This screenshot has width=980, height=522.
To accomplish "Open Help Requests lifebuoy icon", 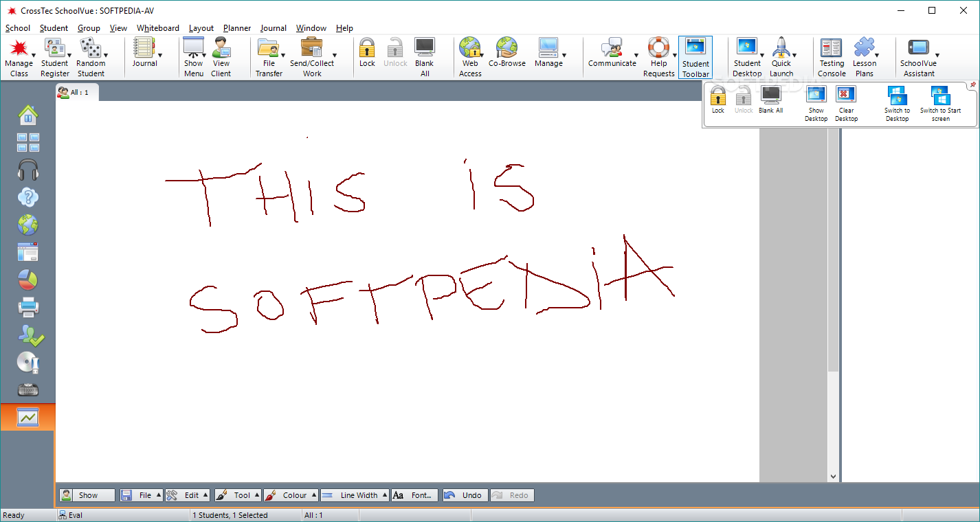I will (658, 47).
